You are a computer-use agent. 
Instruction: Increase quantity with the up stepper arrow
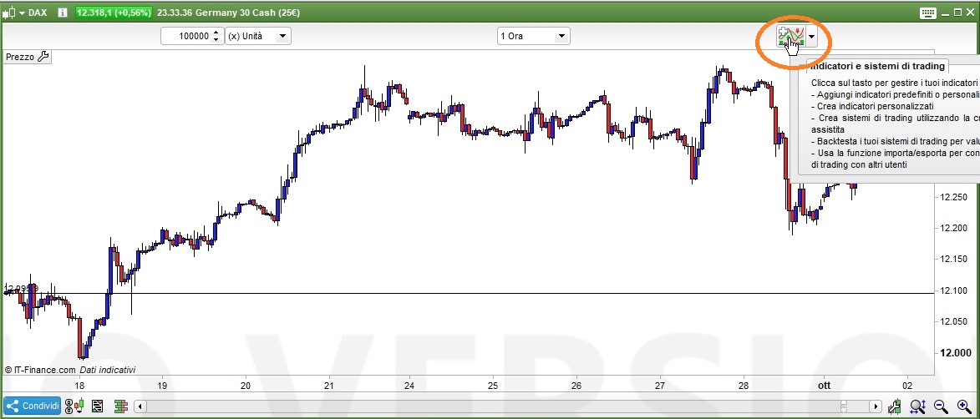click(x=216, y=33)
